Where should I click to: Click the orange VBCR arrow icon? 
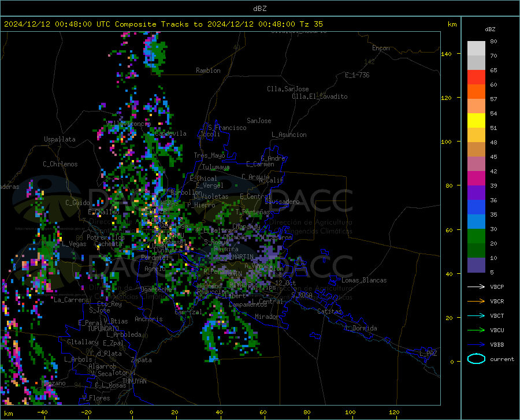(x=476, y=301)
